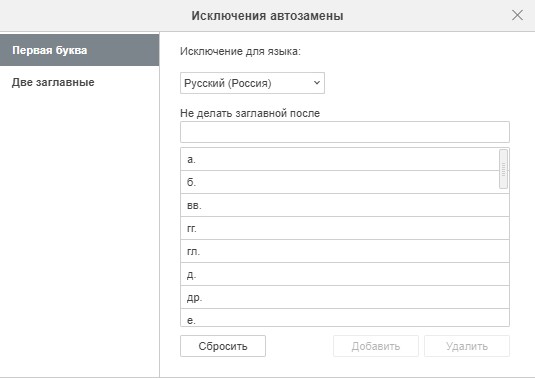Click the Сбросить button
This screenshot has height=378, width=535.
pos(223,346)
